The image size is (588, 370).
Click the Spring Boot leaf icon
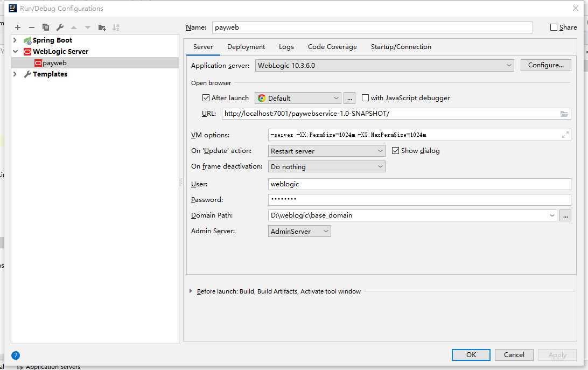tap(27, 40)
